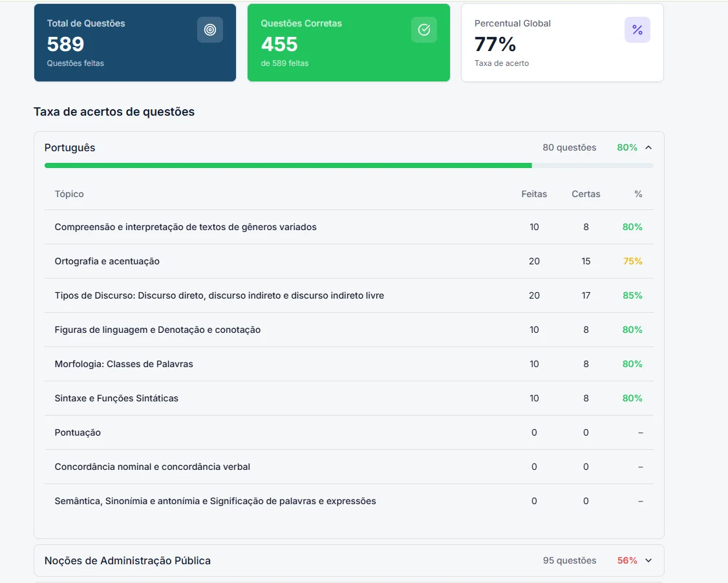Click the target icon on Total de Questões card
This screenshot has height=583, width=728.
click(x=210, y=30)
